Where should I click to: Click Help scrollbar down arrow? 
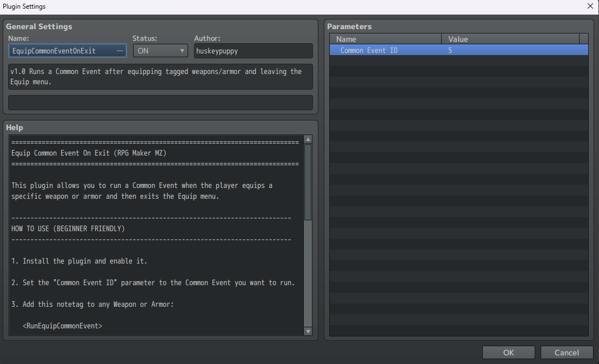coord(308,332)
